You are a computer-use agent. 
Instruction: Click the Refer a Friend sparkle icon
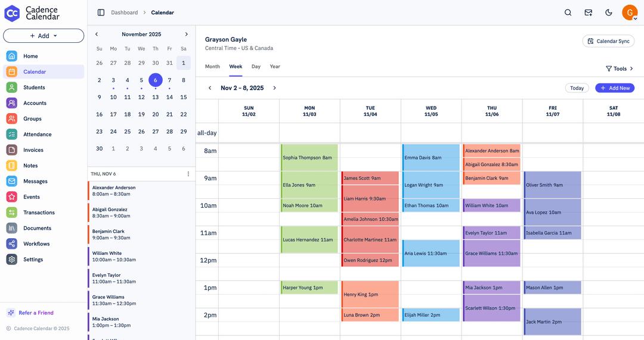pos(11,313)
